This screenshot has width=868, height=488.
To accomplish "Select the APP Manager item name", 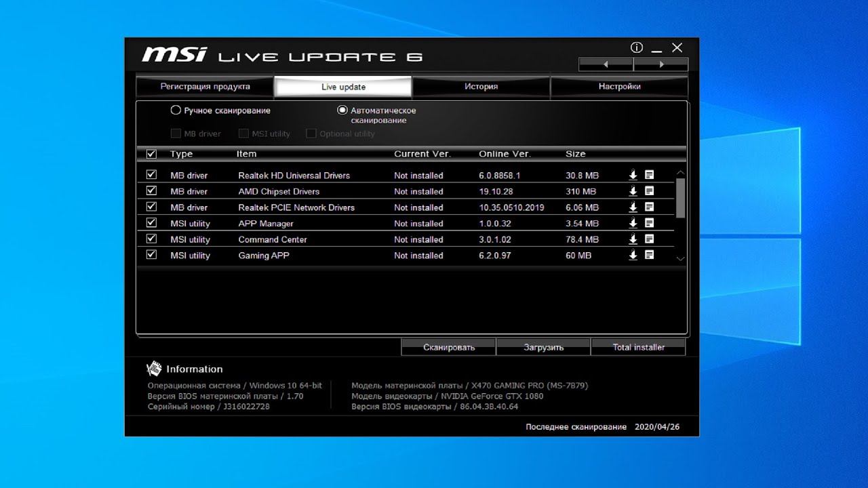I will [266, 224].
